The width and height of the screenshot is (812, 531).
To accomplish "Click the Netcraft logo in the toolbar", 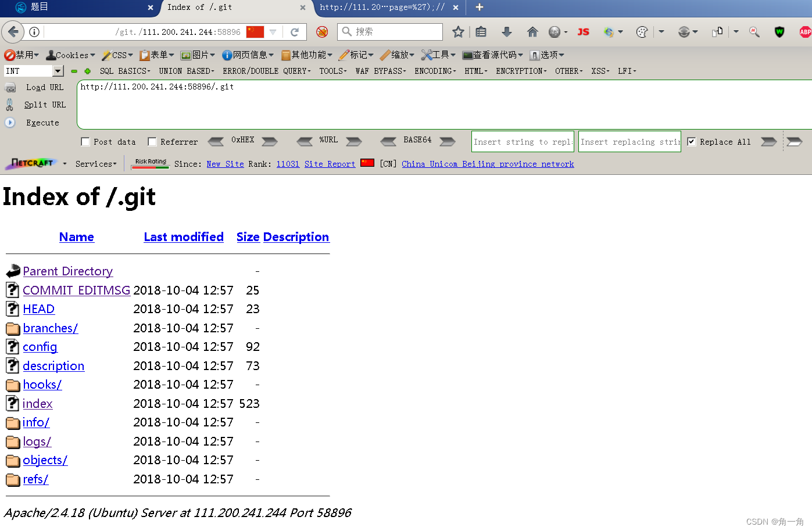I will click(31, 164).
